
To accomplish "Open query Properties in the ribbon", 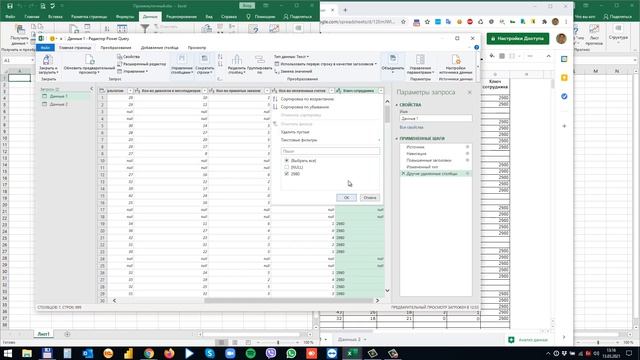I will click(129, 57).
